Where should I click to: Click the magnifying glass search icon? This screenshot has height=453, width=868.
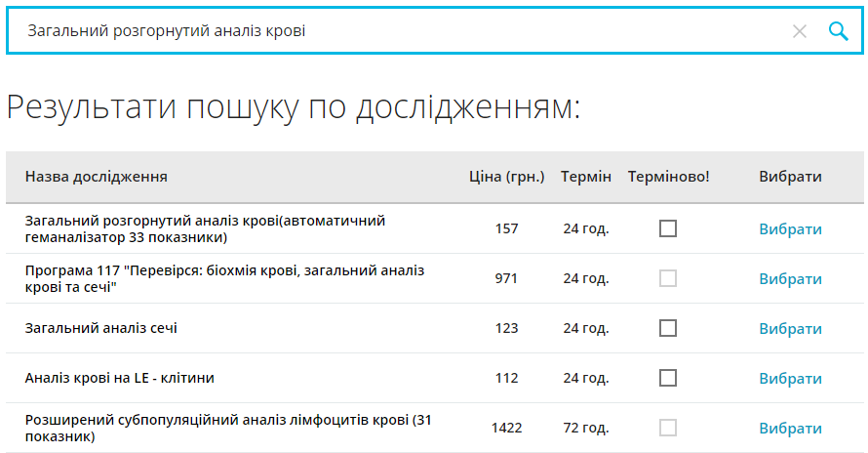(839, 31)
